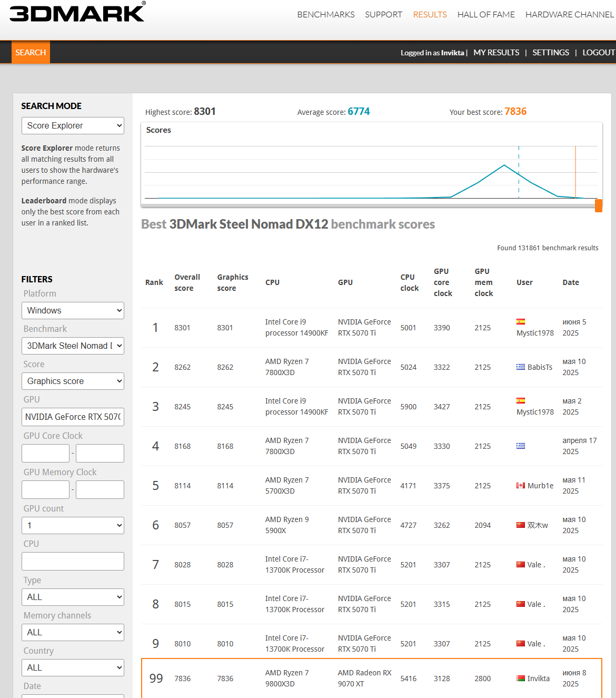Open user Invikta profile link
Image resolution: width=616 pixels, height=698 pixels.
pos(539,679)
